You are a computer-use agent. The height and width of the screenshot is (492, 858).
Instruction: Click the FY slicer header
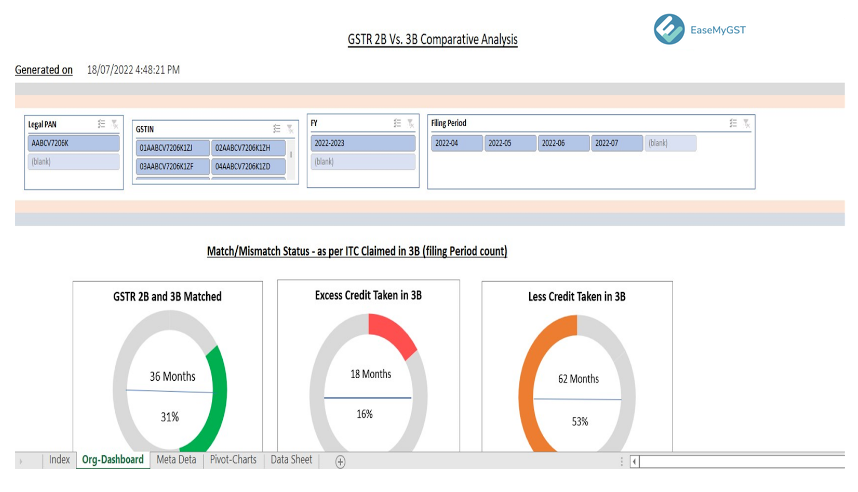coord(314,123)
